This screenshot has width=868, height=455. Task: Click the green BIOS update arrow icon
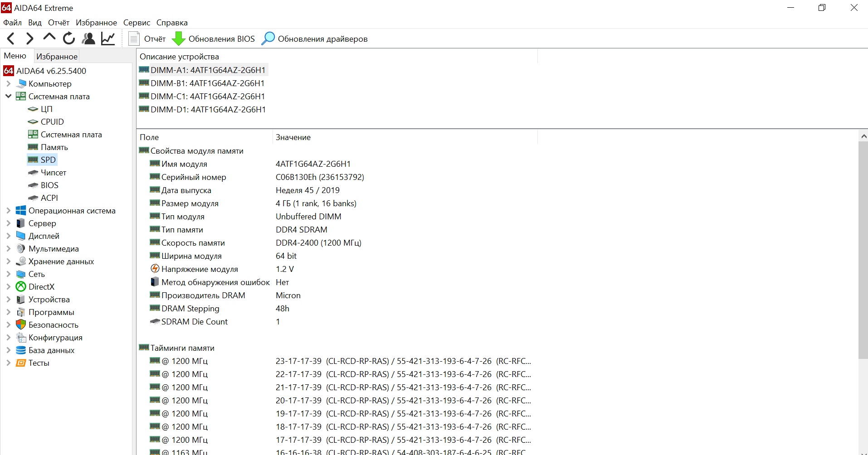179,39
